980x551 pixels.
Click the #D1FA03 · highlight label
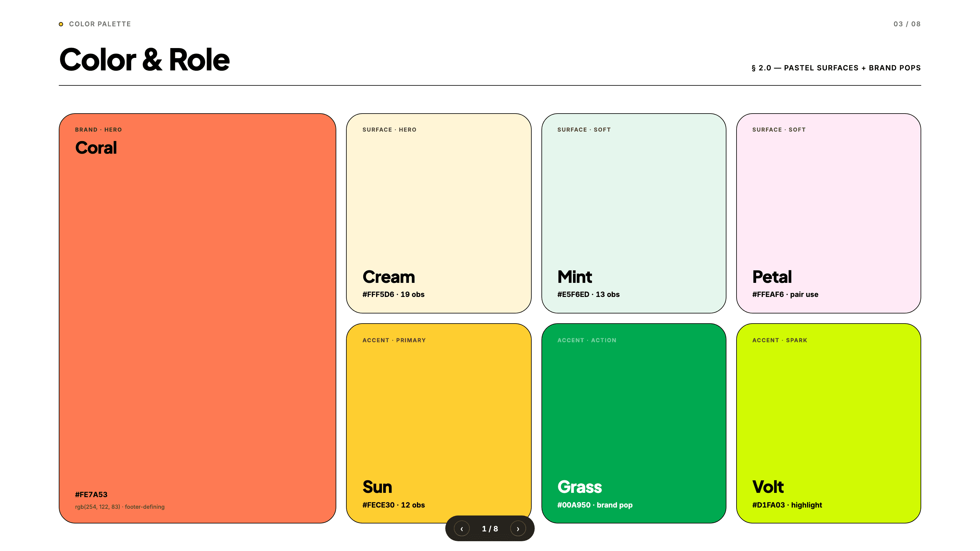click(787, 505)
